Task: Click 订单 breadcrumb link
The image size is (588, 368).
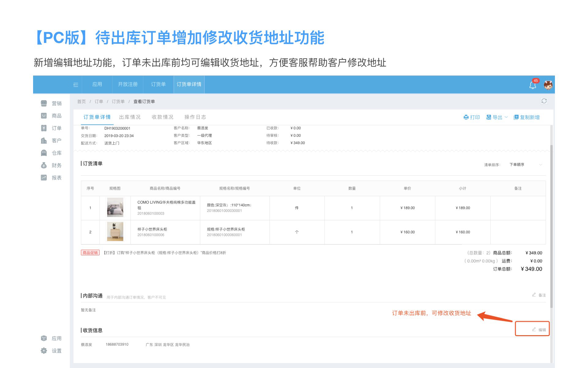Action: [99, 102]
